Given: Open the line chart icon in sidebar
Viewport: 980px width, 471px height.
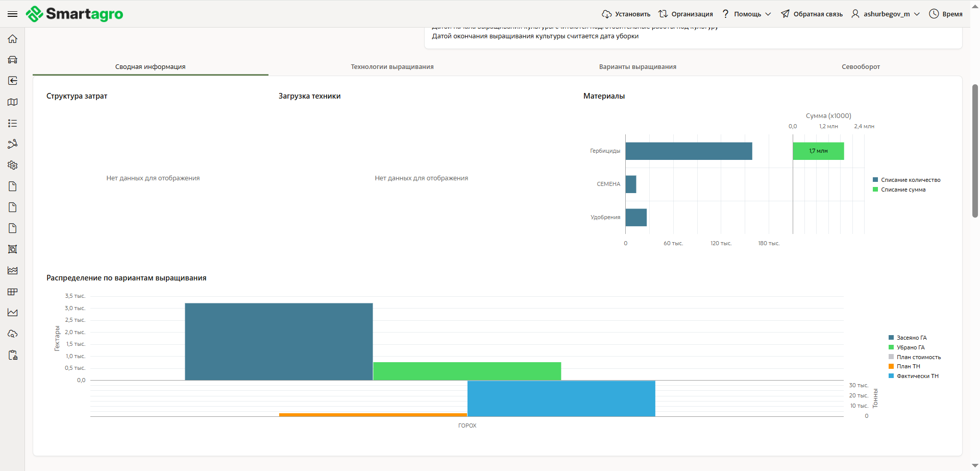Looking at the screenshot, I should (13, 313).
